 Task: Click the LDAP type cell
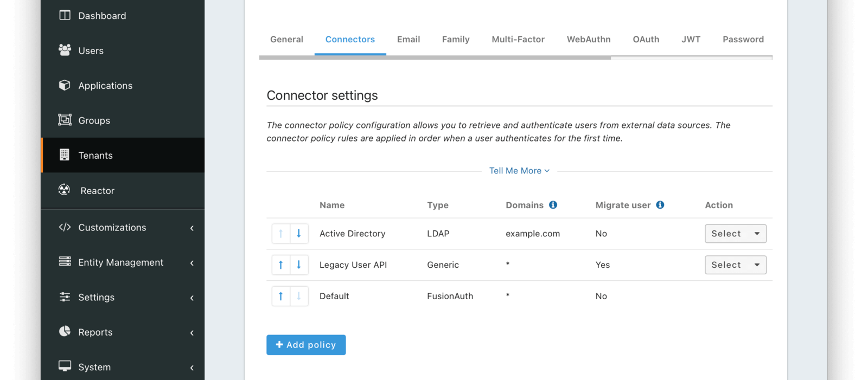438,234
